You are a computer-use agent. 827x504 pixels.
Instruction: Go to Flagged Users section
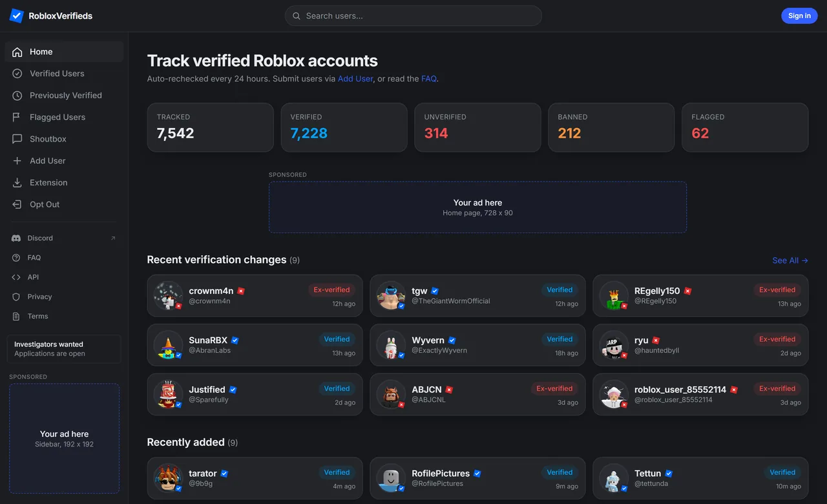64,117
